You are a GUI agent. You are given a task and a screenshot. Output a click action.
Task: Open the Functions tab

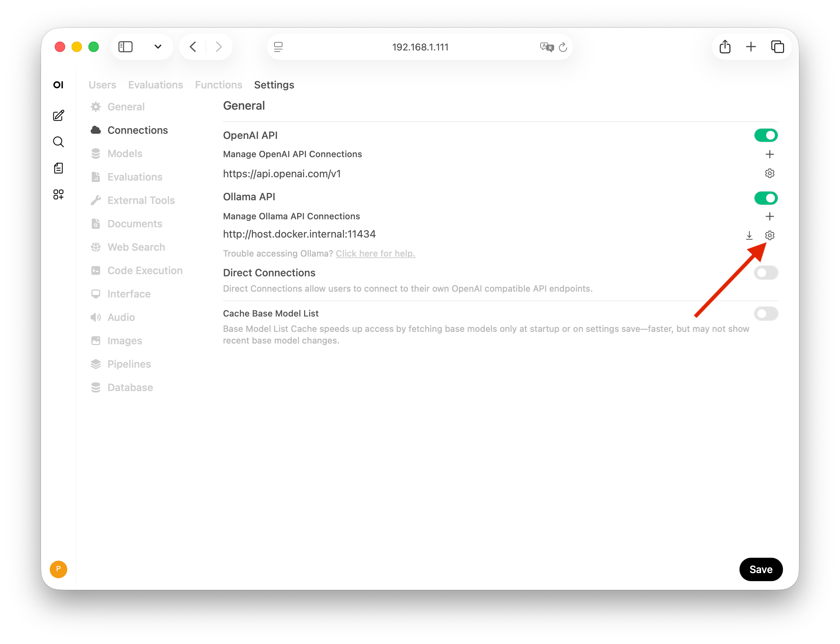click(218, 85)
